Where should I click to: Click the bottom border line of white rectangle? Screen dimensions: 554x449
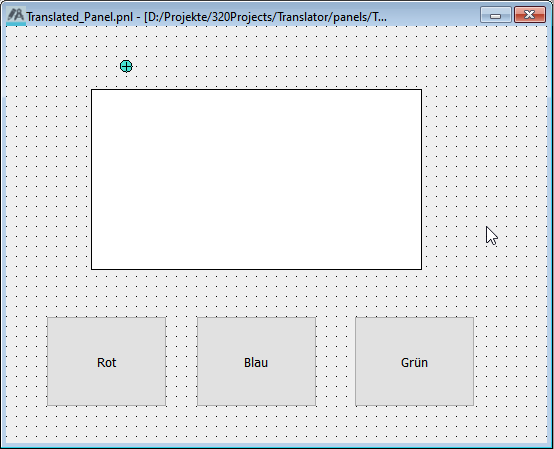pos(256,269)
